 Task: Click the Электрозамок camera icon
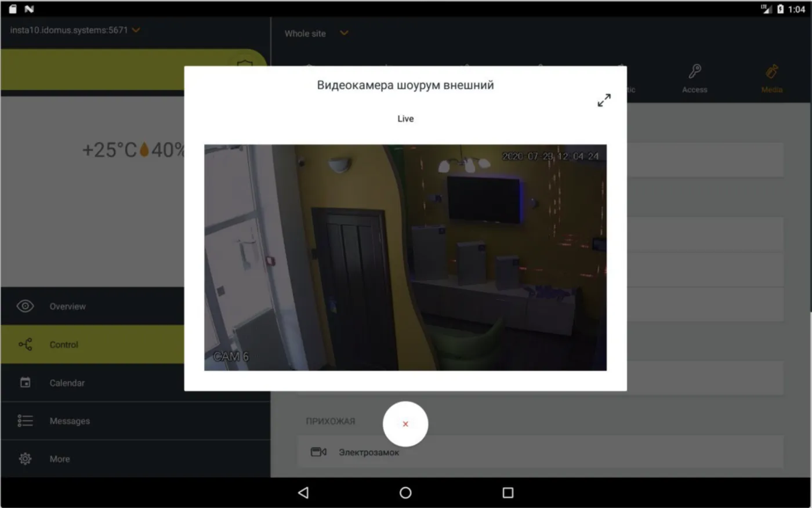point(318,452)
